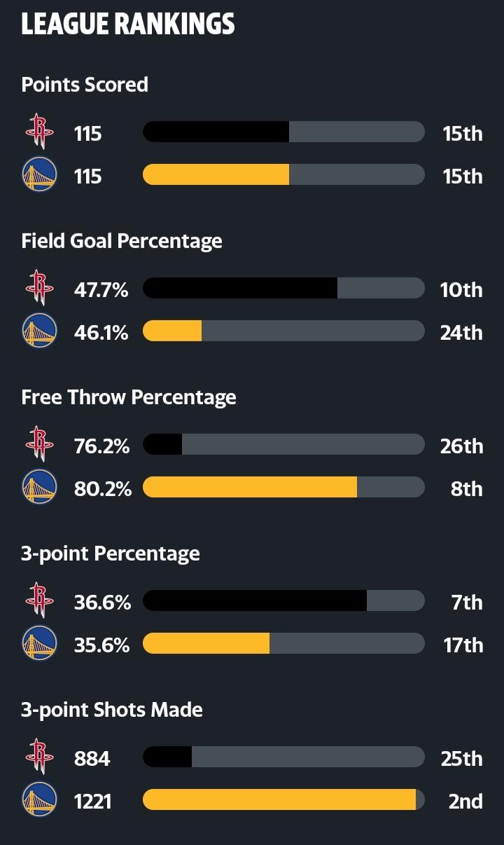Screen dimensions: 504x845
Task: Click the Warriors yellow bar ranked 8th
Action: click(250, 488)
